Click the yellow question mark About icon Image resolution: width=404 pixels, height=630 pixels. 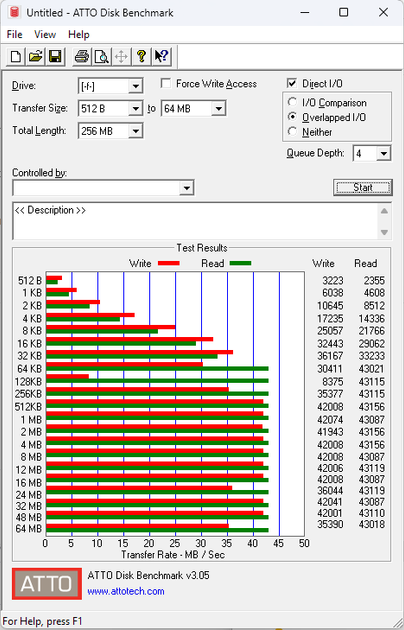(x=141, y=57)
